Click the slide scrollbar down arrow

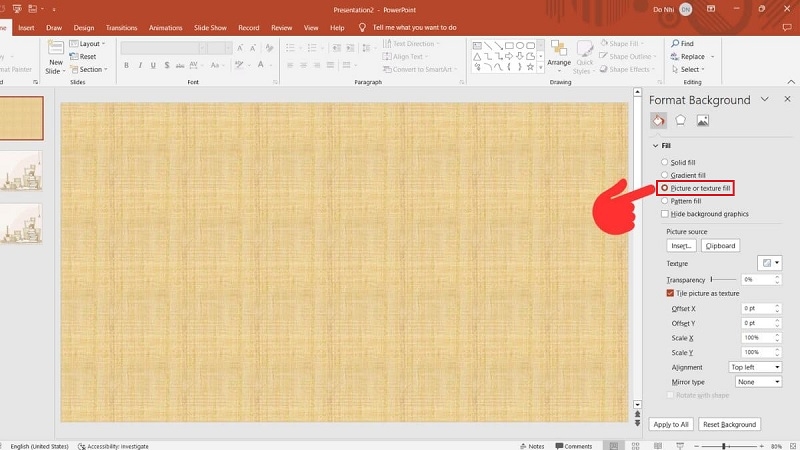637,405
